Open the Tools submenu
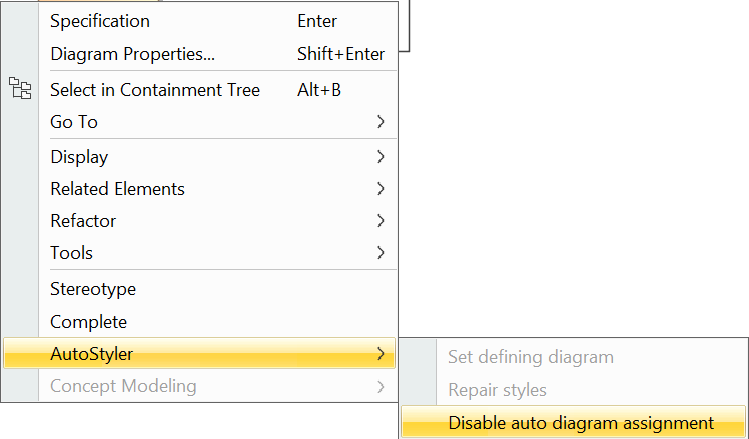This screenshot has width=749, height=439. pos(72,253)
